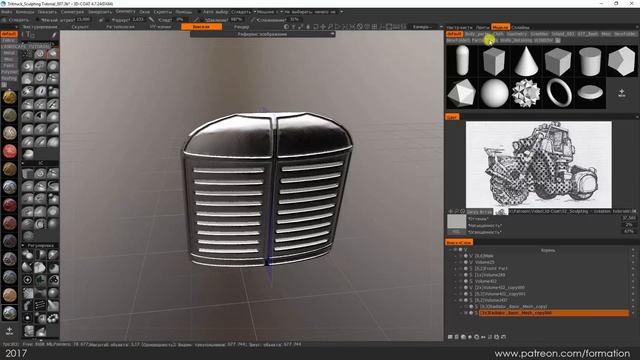
Task: Select the spiky star polyhedron model
Action: [526, 93]
